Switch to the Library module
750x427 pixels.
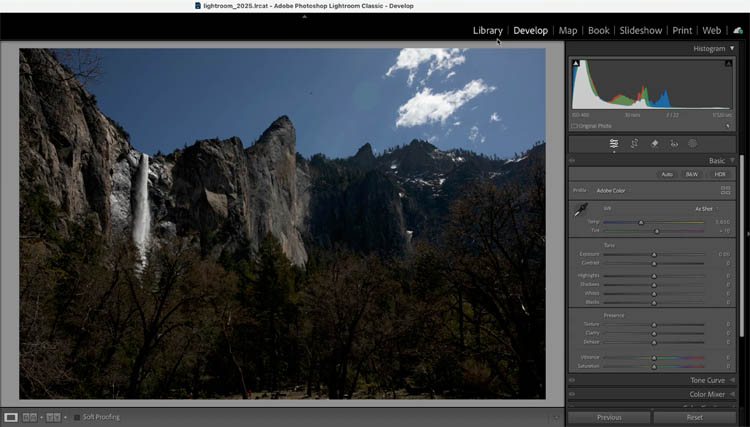point(487,31)
